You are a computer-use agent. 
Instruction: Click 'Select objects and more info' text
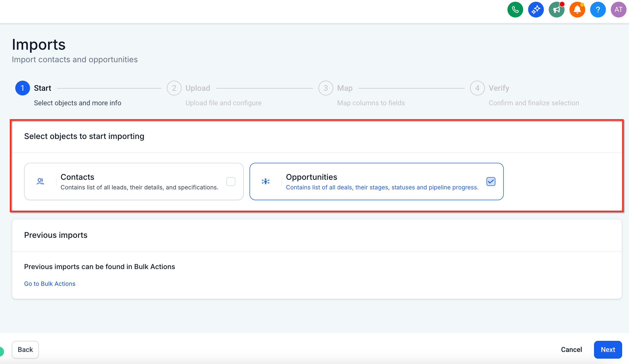78,103
